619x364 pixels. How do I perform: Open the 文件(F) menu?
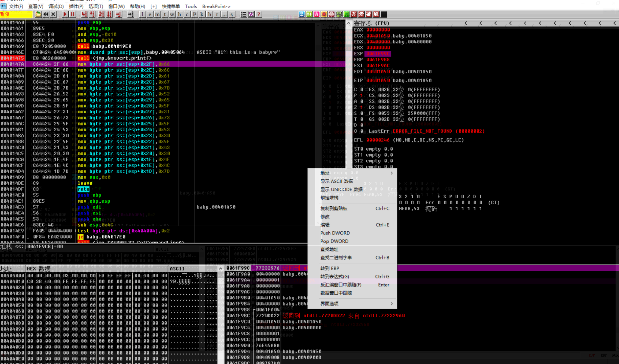[16, 6]
